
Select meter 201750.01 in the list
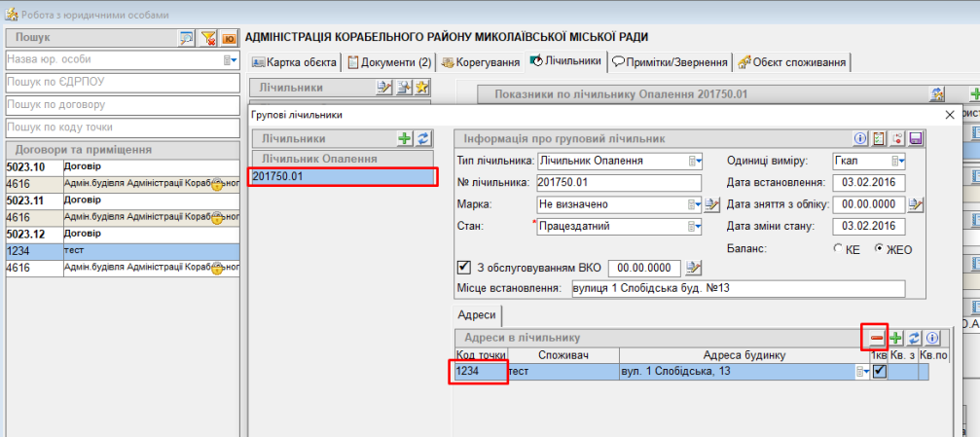(x=341, y=176)
